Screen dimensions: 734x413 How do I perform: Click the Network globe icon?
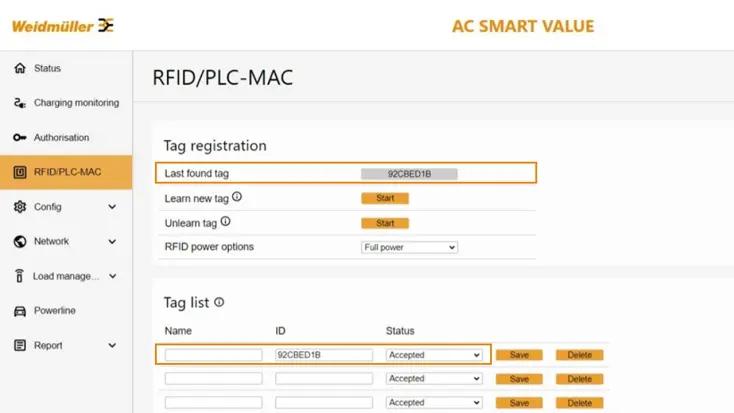click(19, 242)
